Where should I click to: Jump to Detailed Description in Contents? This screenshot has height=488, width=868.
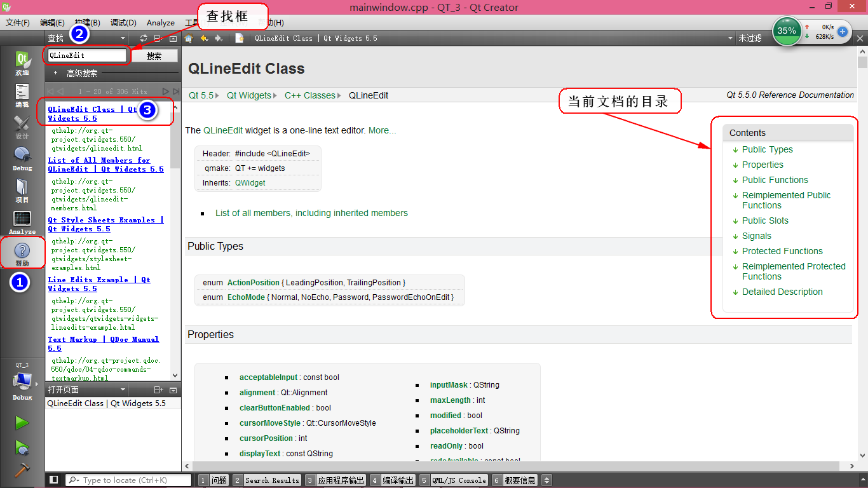pos(782,292)
